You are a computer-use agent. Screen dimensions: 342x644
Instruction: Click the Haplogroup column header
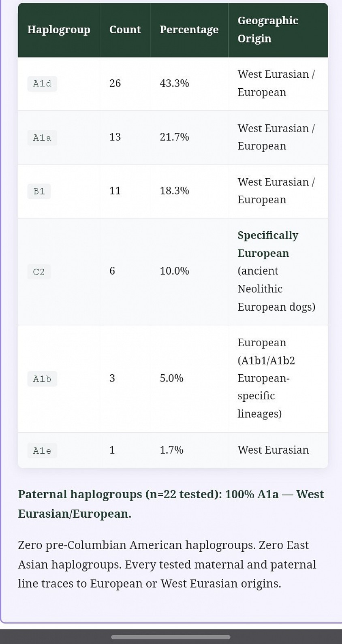(x=59, y=30)
